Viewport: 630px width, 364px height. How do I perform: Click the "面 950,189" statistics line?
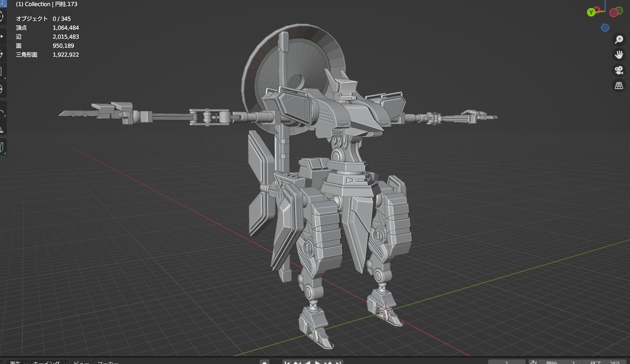click(x=45, y=45)
